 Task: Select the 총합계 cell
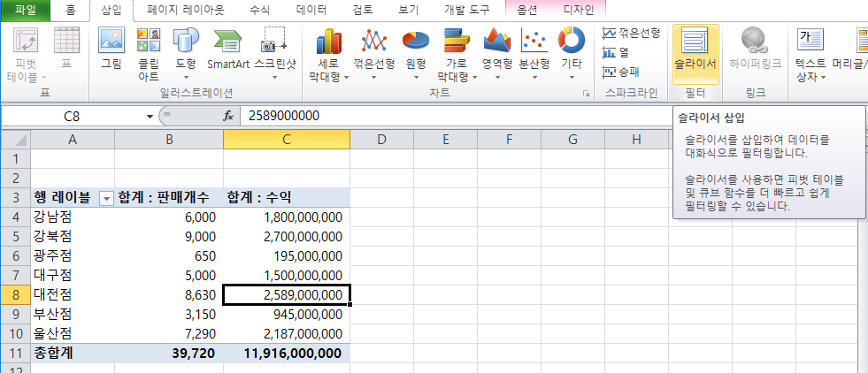(x=72, y=353)
